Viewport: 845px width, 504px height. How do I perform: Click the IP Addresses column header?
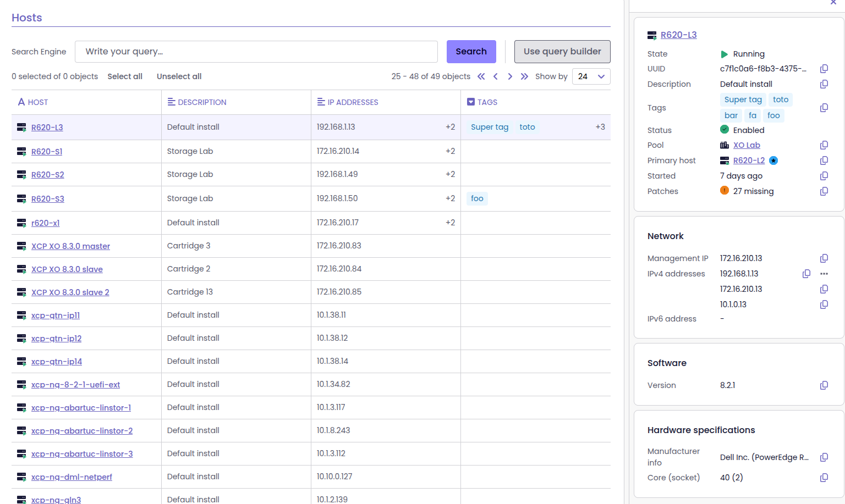click(352, 102)
